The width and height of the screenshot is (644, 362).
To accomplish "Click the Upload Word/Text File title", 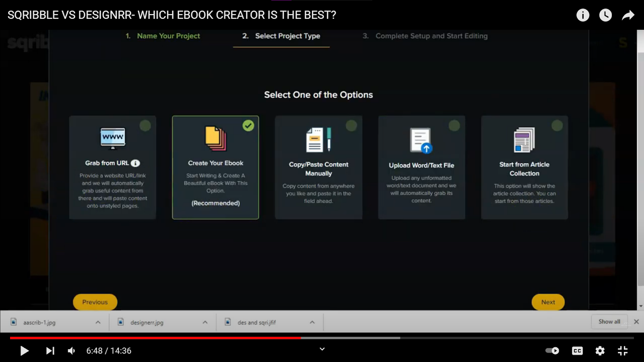I will pos(421,165).
